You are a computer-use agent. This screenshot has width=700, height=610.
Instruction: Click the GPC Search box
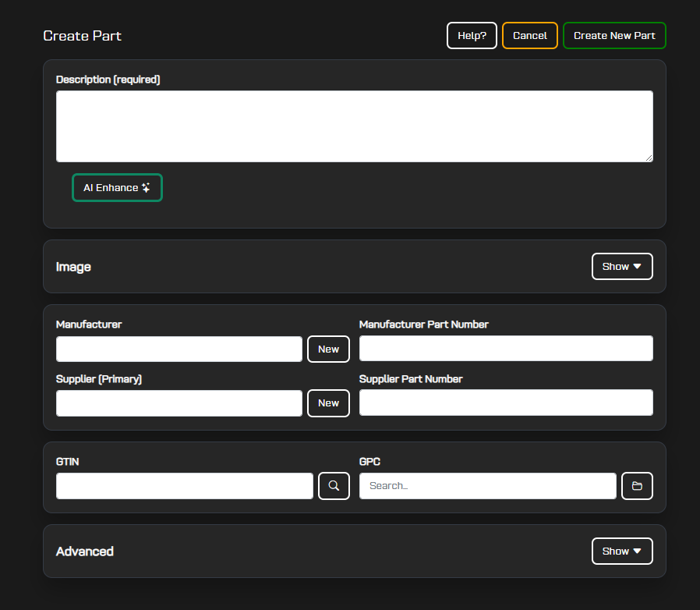pos(487,486)
